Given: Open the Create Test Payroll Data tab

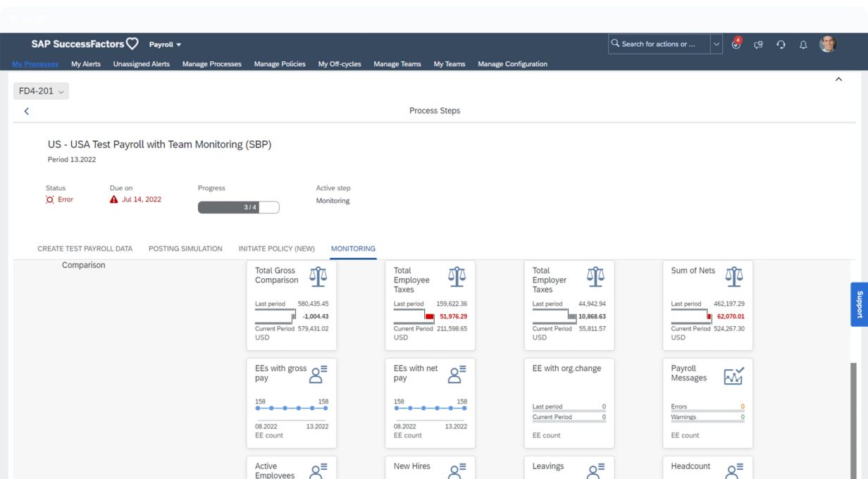Looking at the screenshot, I should (85, 249).
